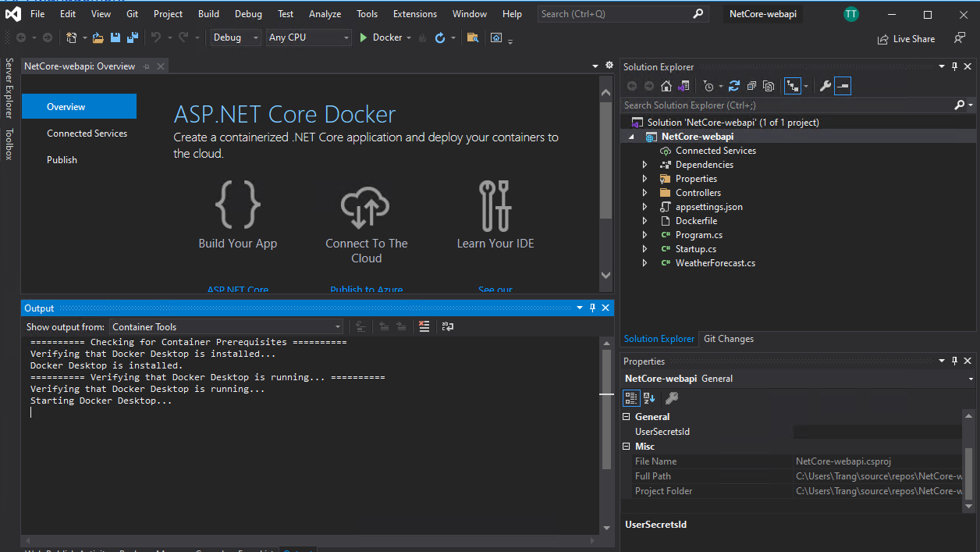Click the Learn Your IDE tools icon
The width and height of the screenshot is (980, 552).
coord(495,205)
